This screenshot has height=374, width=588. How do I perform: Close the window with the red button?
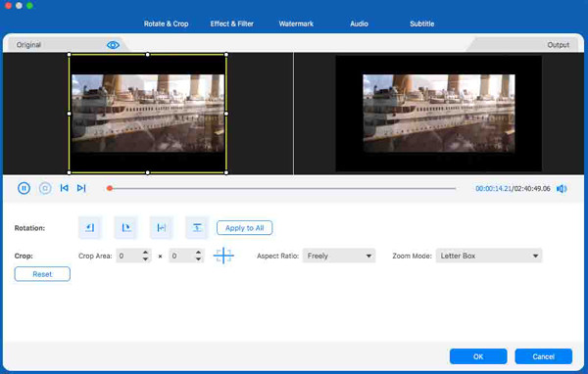click(x=8, y=5)
